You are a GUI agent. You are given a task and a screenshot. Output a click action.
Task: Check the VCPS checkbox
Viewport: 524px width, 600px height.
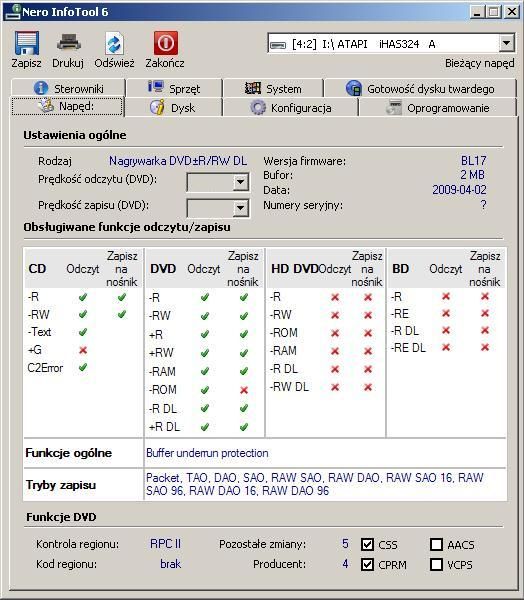click(436, 564)
